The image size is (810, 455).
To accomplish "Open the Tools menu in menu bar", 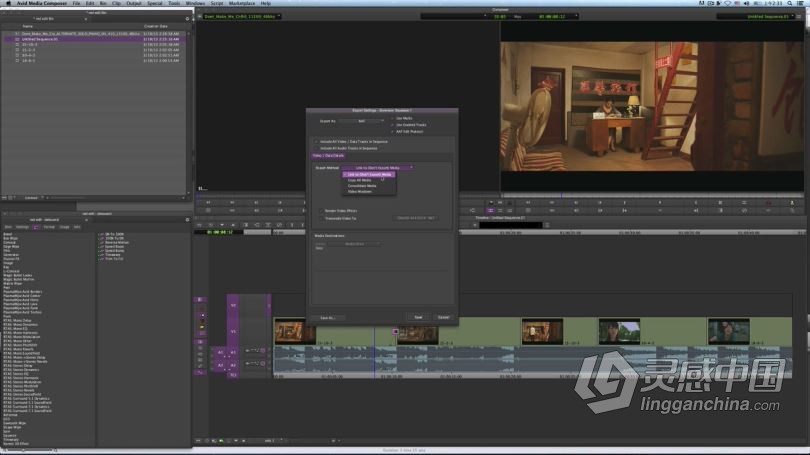I will coord(174,3).
